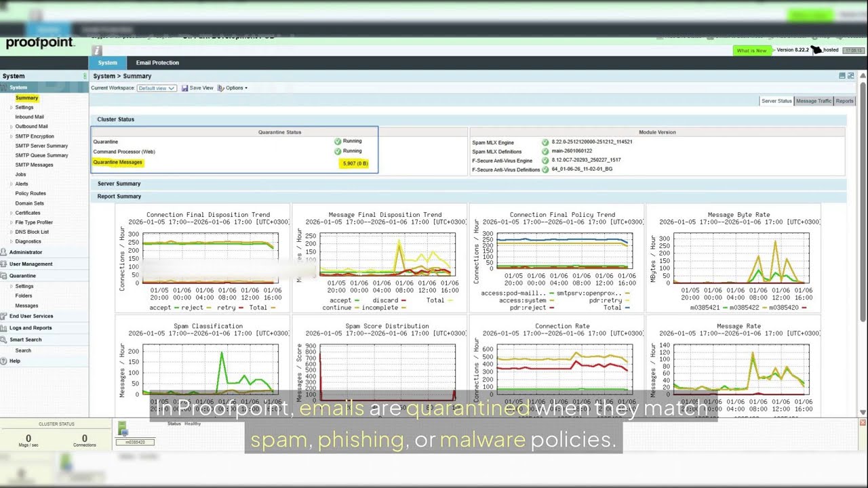Open Policy Routes in sidebar

tap(31, 194)
